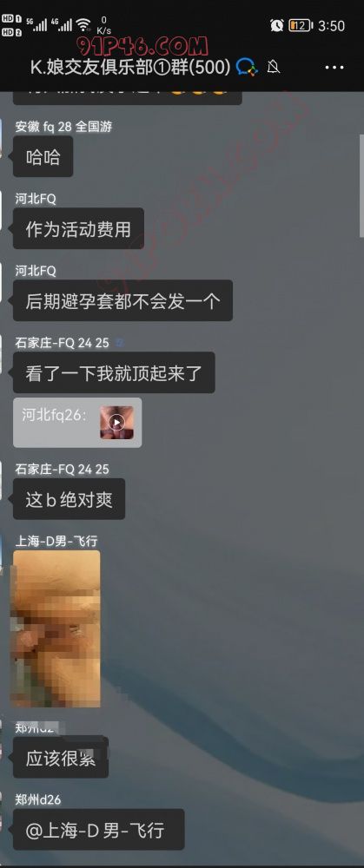This screenshot has height=868, width=364.
Task: Tap sender name 郑州d26
Action: (x=37, y=799)
